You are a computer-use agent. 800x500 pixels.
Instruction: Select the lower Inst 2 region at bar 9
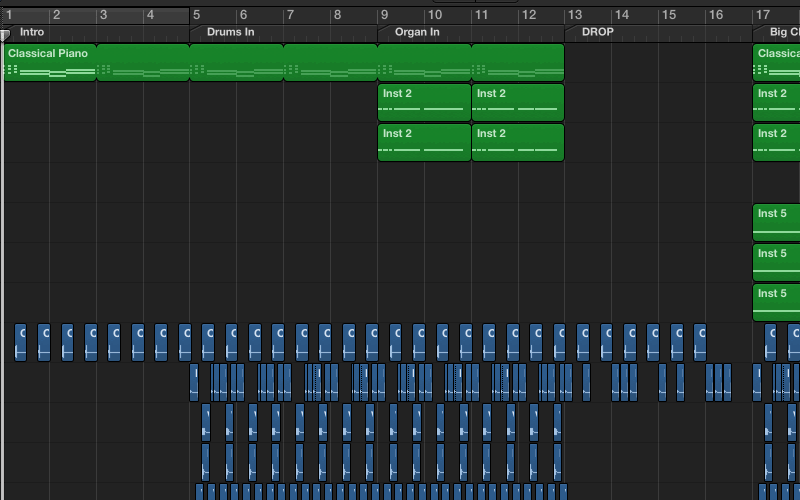tap(424, 142)
